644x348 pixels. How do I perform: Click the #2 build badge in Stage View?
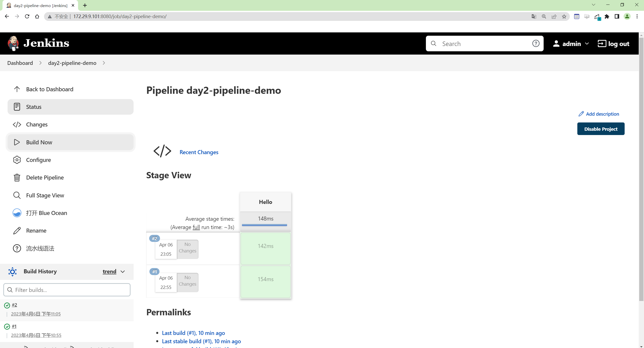click(x=154, y=238)
